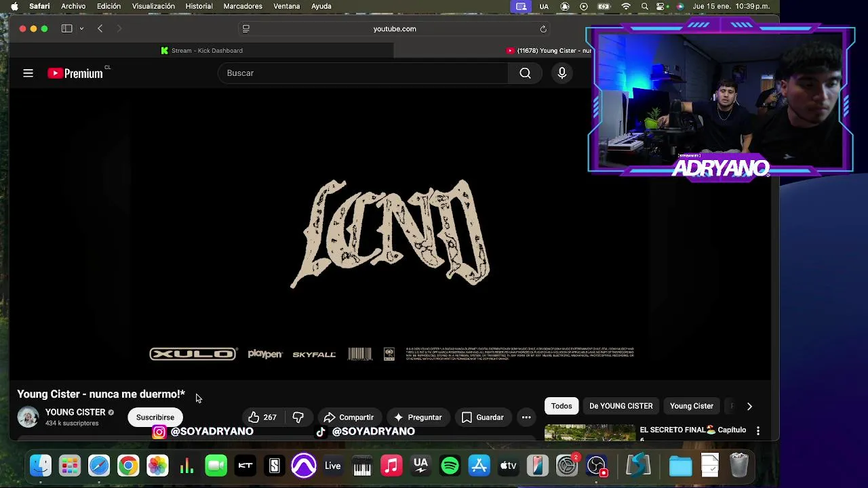Image resolution: width=868 pixels, height=488 pixels.
Task: Subscribe with the Suscribirse button
Action: pyautogui.click(x=155, y=418)
